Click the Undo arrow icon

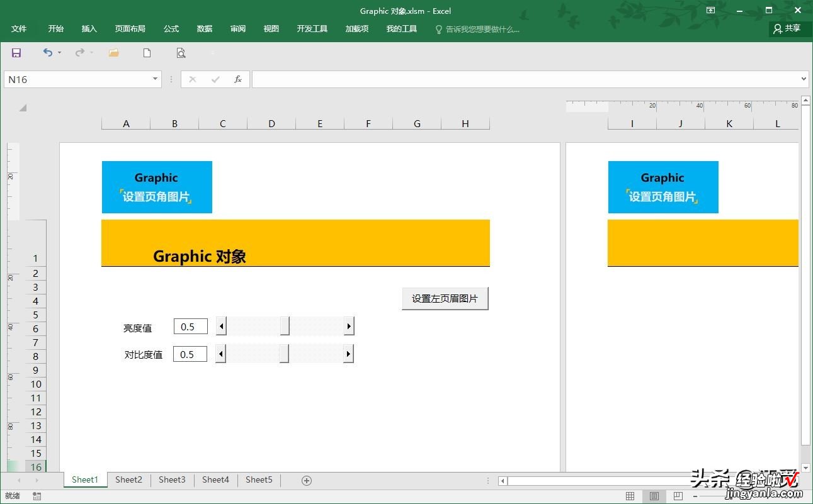point(47,53)
